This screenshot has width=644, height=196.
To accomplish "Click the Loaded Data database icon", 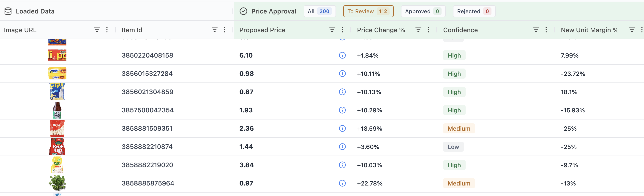I will [8, 11].
